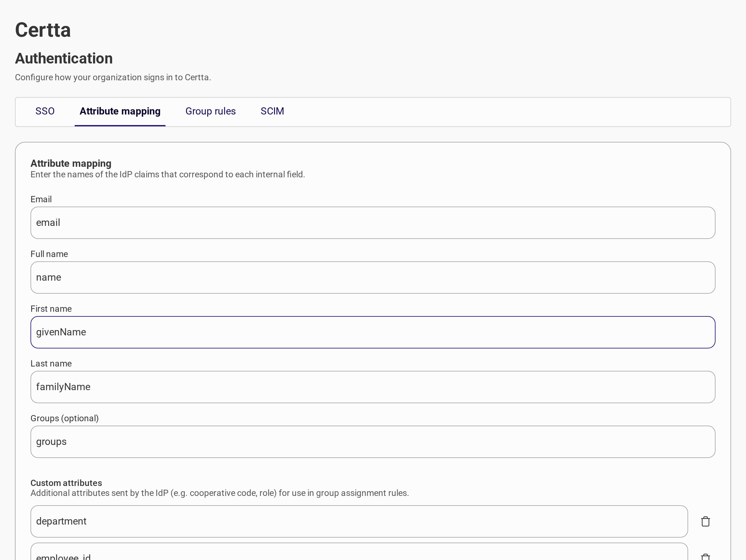
Task: Click the Custom attributes section heading
Action: point(66,483)
